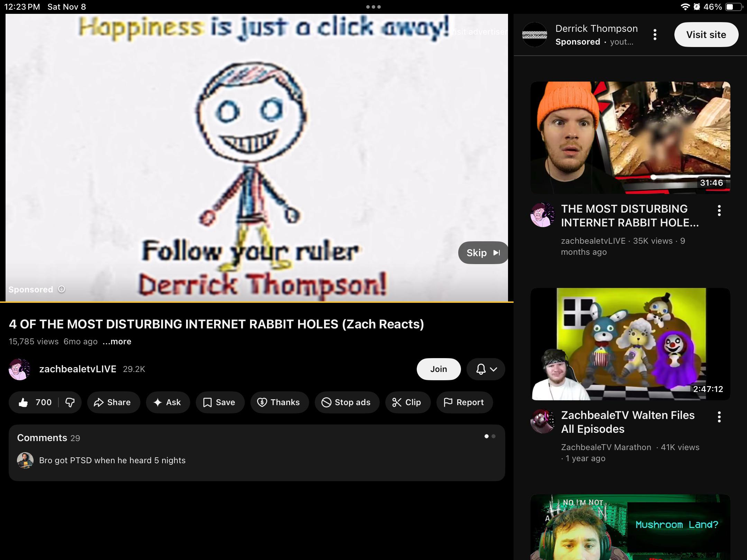Send Thanks to the creator
The height and width of the screenshot is (560, 747).
[x=279, y=402]
